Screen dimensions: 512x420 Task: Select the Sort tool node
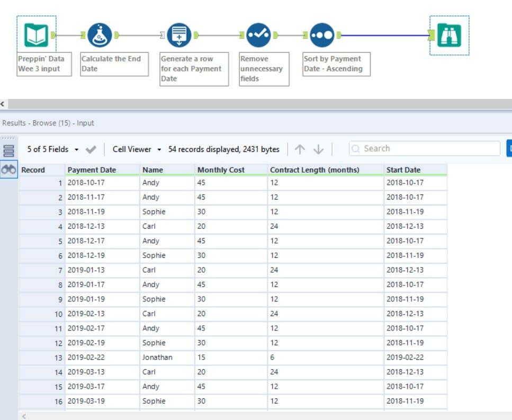click(322, 35)
